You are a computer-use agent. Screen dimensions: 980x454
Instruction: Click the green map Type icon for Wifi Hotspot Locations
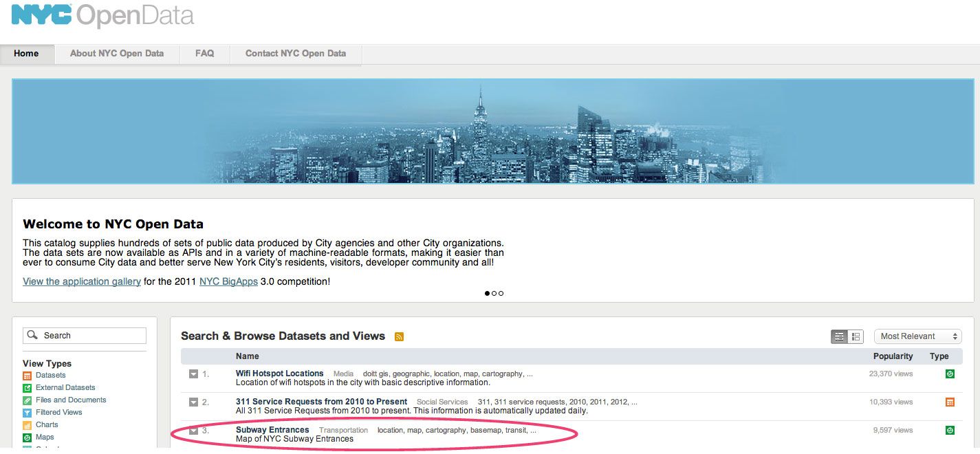950,374
